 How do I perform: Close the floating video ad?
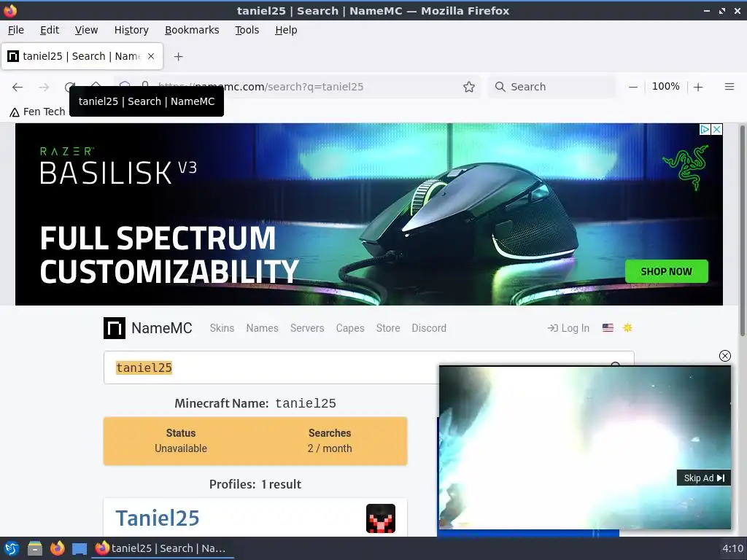pyautogui.click(x=724, y=356)
